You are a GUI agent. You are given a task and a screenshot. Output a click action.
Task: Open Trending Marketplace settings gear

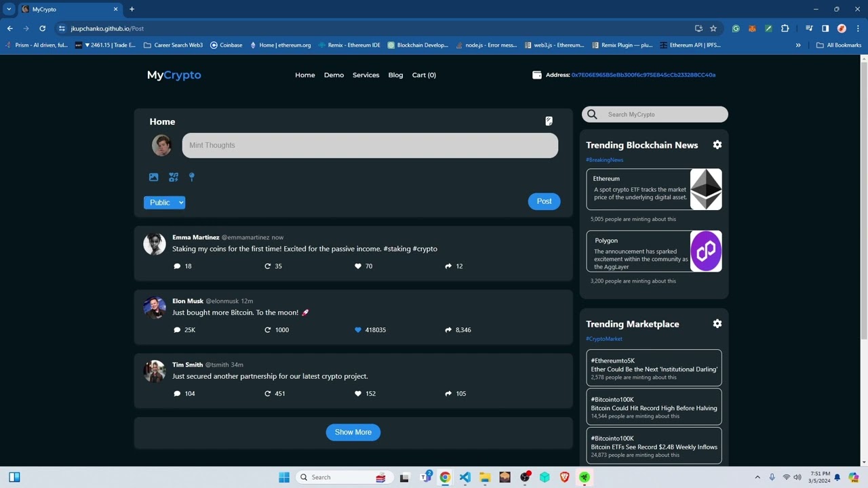pyautogui.click(x=717, y=324)
